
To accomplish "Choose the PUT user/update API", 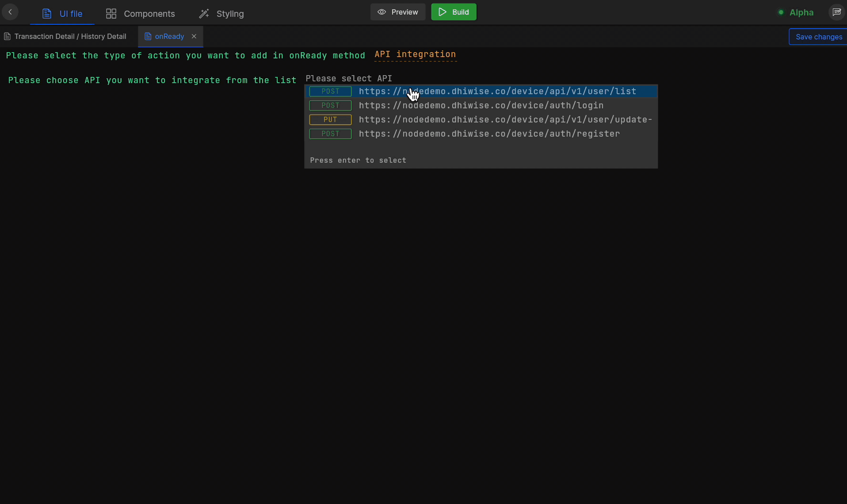I will tap(481, 119).
